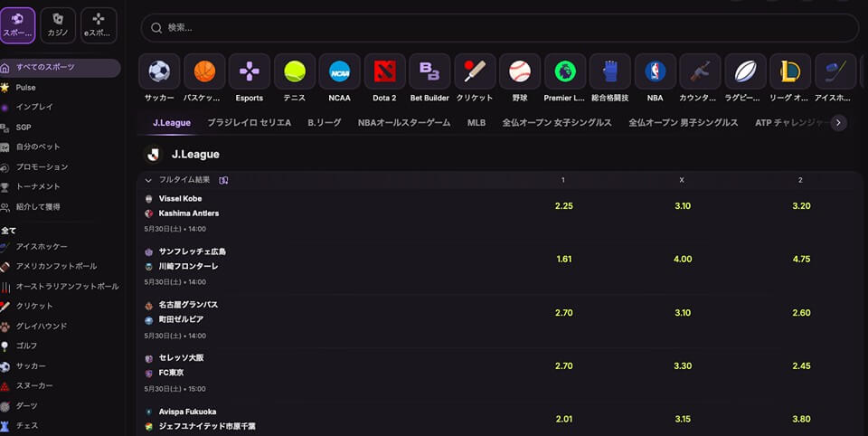868x436 pixels.
Task: Open the Dota 2 icon
Action: coord(385,71)
